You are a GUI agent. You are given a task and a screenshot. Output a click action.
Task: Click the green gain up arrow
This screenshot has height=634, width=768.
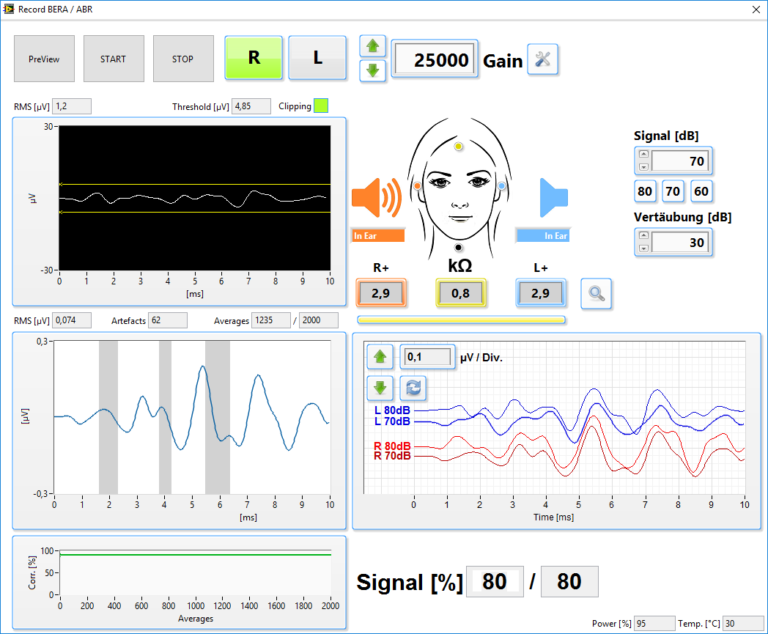coord(372,47)
